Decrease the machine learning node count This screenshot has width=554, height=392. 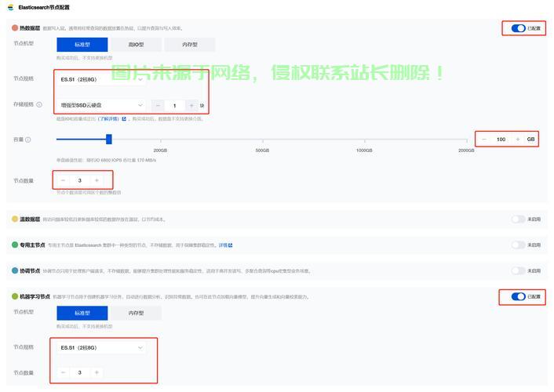(x=64, y=372)
